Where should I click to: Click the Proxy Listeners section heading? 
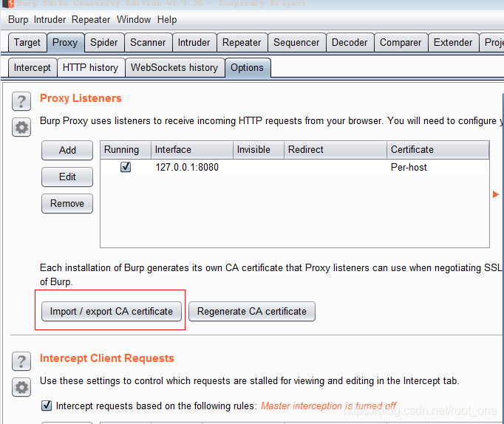coord(81,98)
